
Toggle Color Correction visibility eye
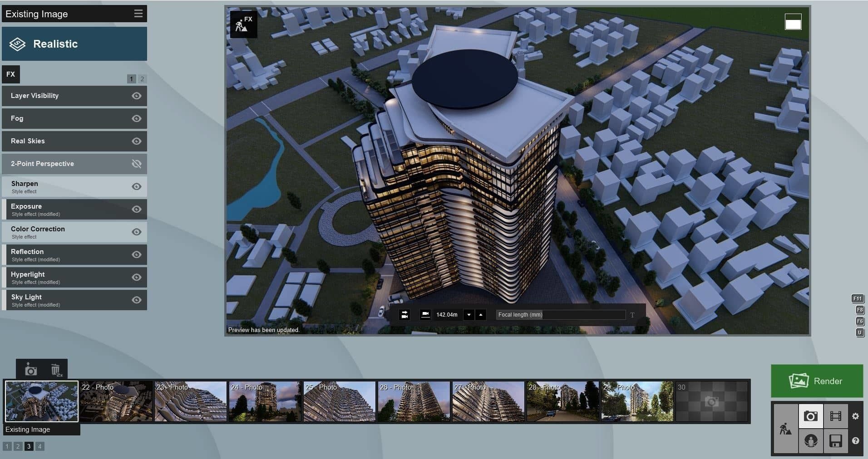[137, 232]
